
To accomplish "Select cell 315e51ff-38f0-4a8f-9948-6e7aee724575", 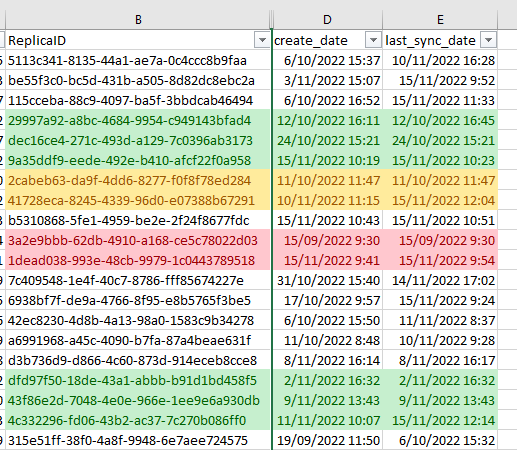I will tap(138, 440).
